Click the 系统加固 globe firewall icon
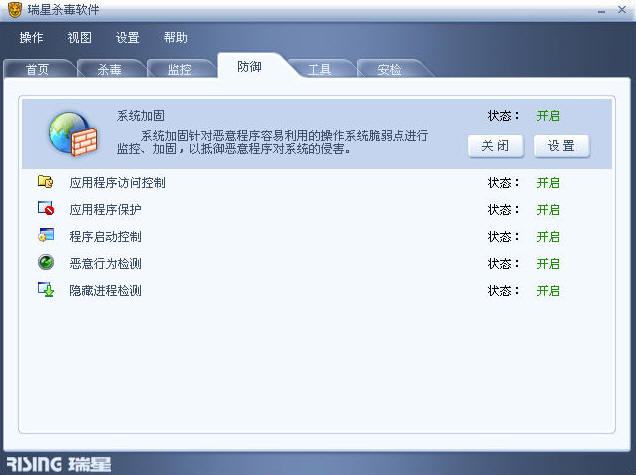 pyautogui.click(x=73, y=134)
